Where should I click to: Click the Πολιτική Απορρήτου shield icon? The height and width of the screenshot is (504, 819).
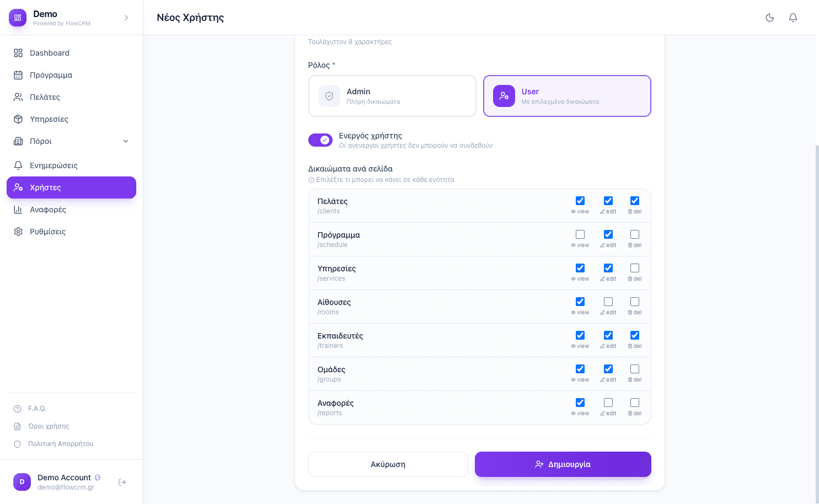[x=17, y=444]
